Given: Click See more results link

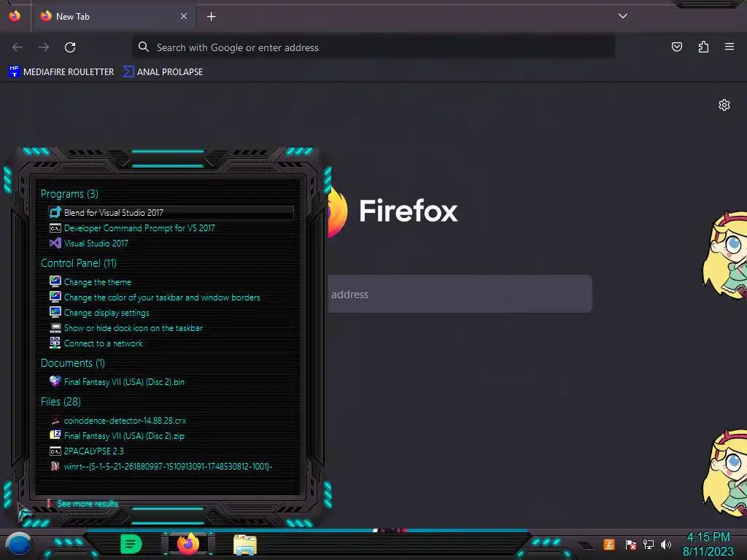Looking at the screenshot, I should pos(88,503).
